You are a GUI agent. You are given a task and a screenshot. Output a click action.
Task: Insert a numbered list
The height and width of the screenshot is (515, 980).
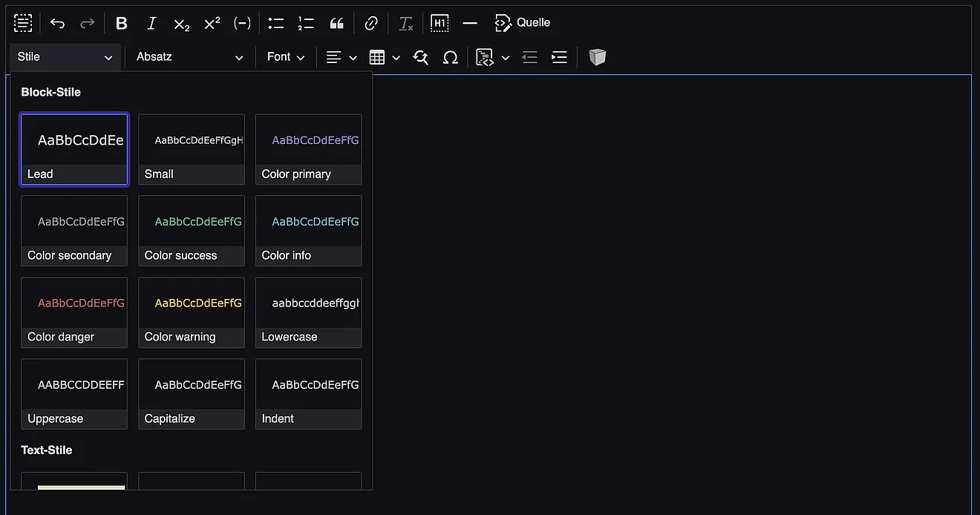point(306,23)
